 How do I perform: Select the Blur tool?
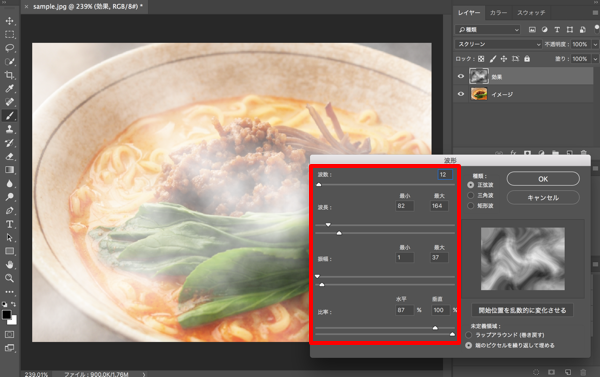[10, 183]
